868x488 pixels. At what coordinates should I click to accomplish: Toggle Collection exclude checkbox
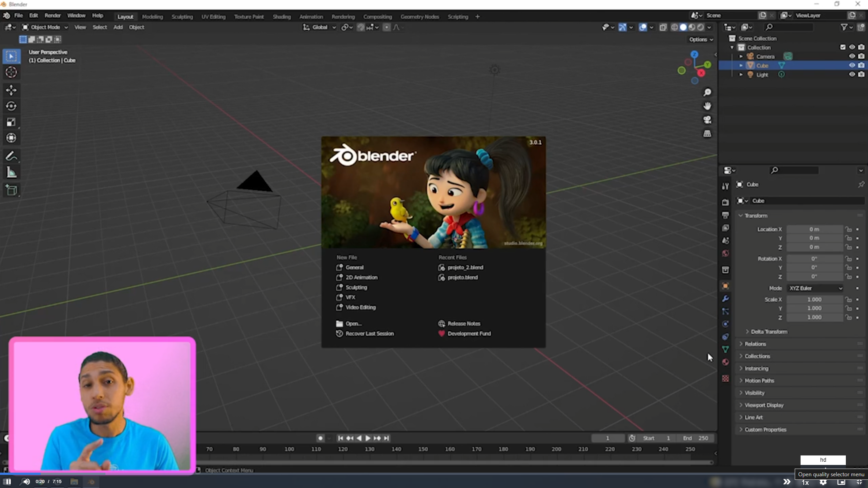843,47
